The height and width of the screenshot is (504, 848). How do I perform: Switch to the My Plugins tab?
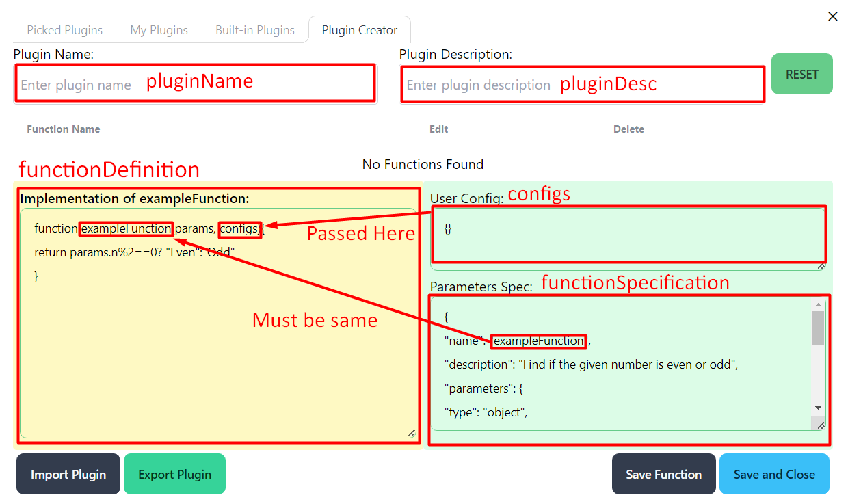point(159,29)
